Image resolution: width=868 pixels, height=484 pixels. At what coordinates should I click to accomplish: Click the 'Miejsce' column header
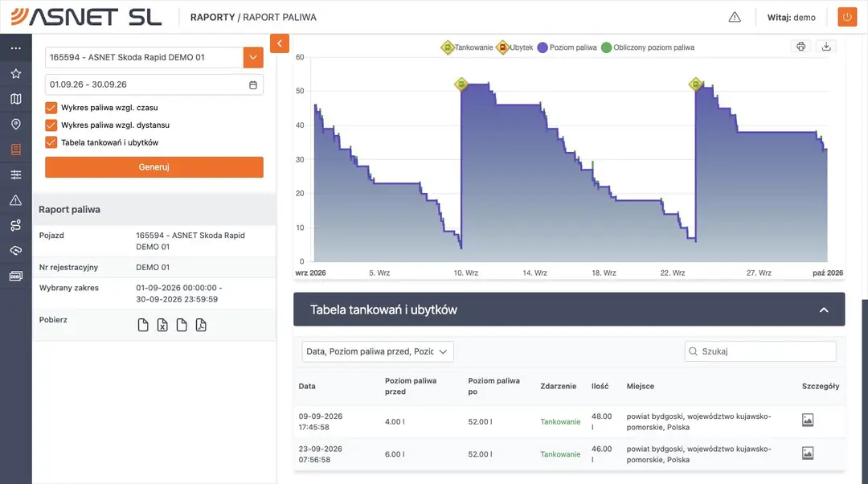tap(641, 387)
